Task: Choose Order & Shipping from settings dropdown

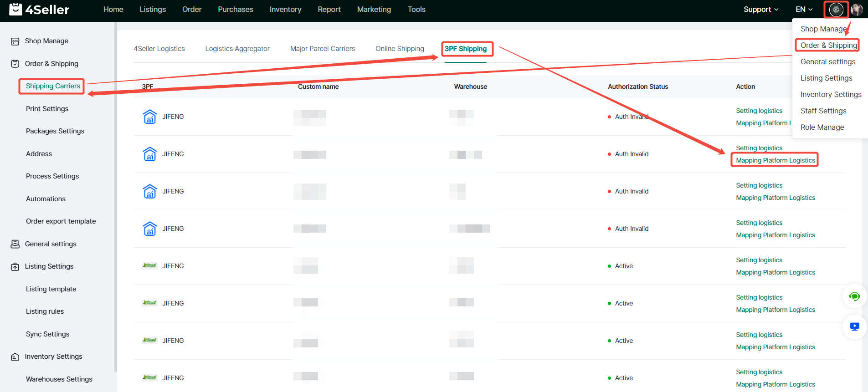Action: pyautogui.click(x=829, y=45)
